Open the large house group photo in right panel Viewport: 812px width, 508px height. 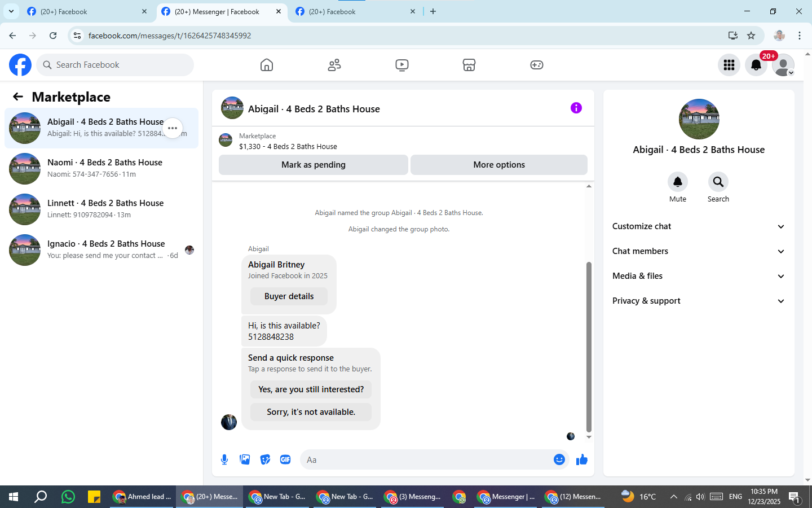pos(699,119)
